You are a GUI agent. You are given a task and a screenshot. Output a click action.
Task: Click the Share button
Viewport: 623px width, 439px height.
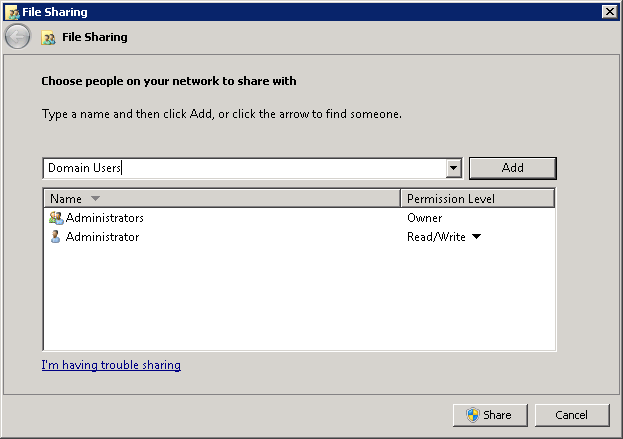pyautogui.click(x=490, y=415)
